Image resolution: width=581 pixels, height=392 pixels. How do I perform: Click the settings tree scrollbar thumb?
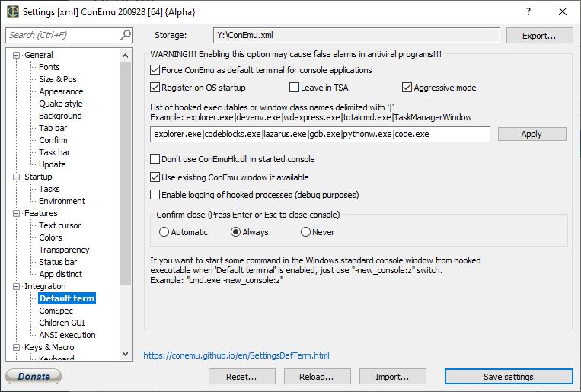125,173
